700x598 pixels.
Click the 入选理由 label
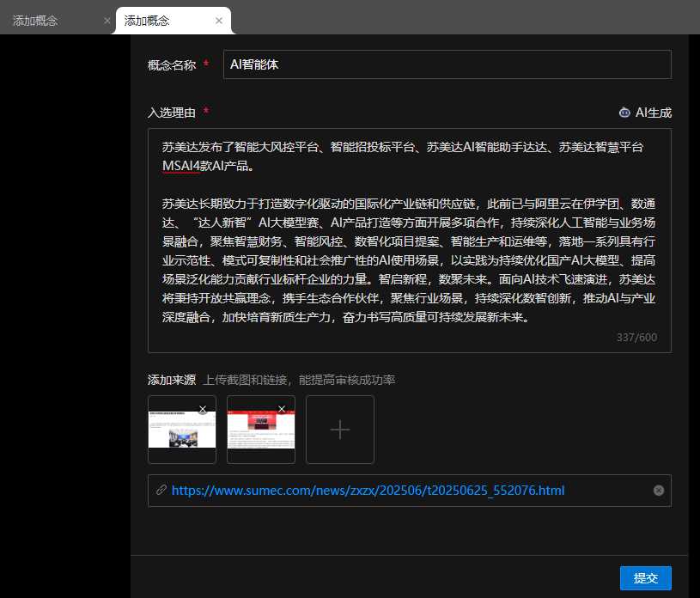point(172,113)
